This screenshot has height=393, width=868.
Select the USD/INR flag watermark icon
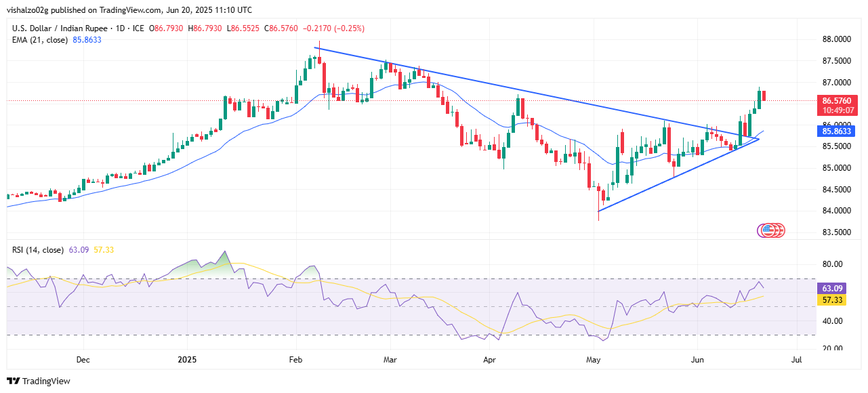(770, 230)
